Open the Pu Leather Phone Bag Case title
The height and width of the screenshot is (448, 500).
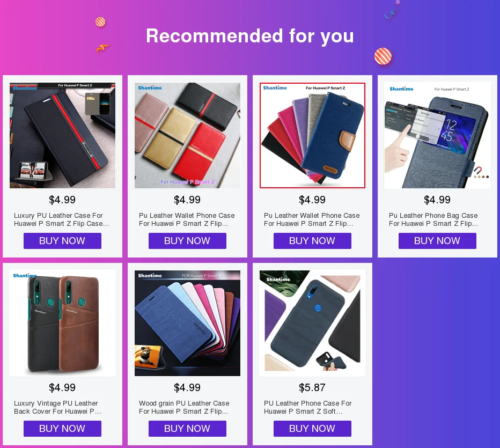coord(433,219)
